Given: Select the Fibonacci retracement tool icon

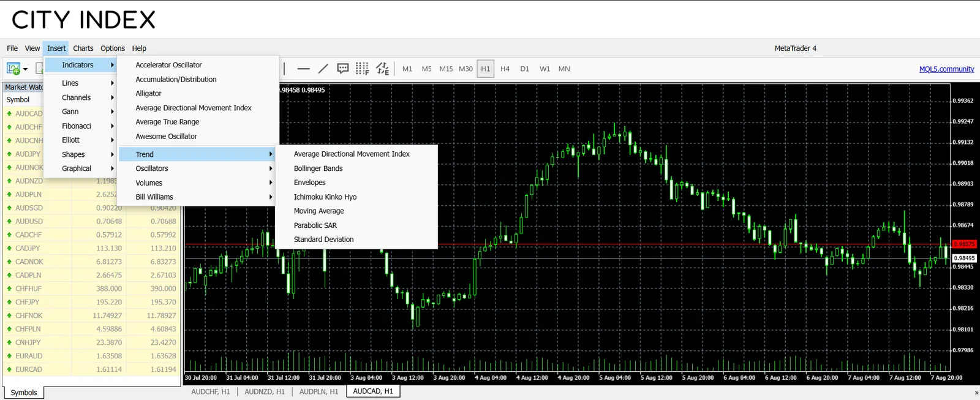Looking at the screenshot, I should pos(363,69).
